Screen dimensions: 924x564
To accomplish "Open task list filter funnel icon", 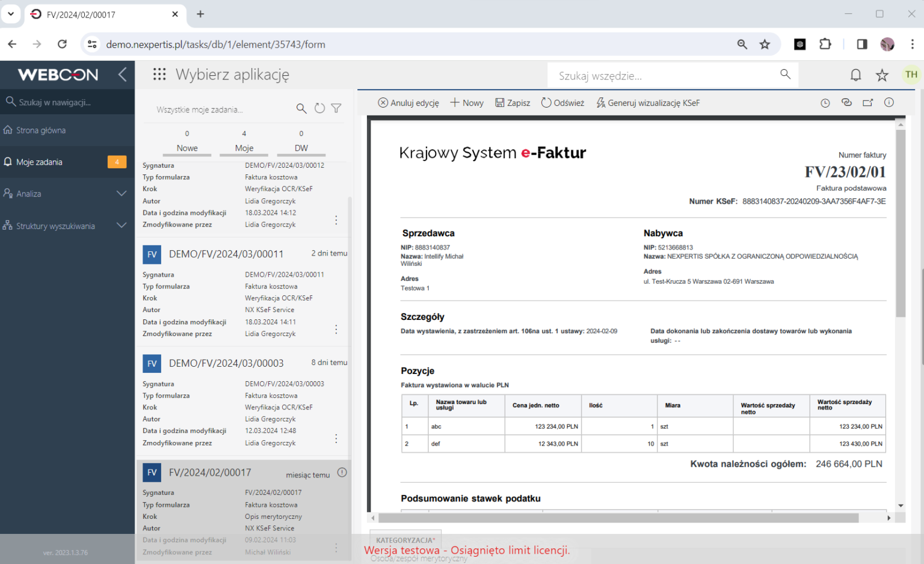I will click(336, 108).
